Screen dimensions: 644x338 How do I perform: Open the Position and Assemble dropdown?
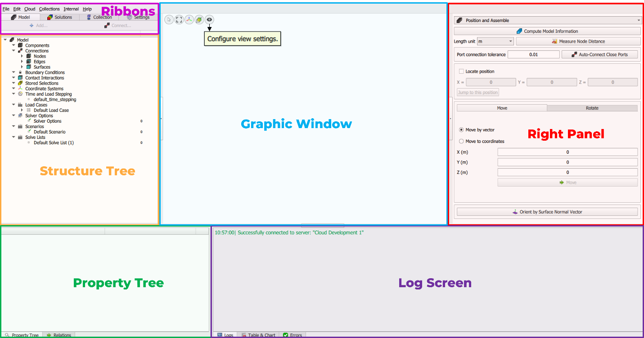coord(548,20)
